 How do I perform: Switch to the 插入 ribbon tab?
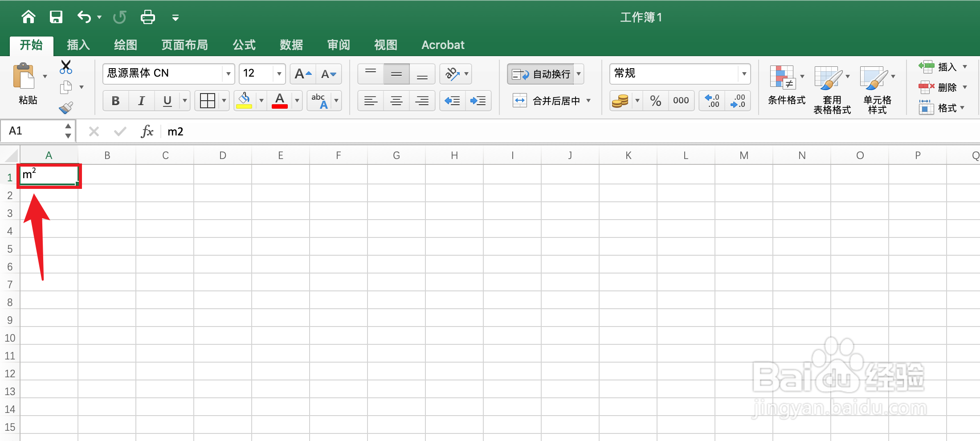[x=78, y=45]
